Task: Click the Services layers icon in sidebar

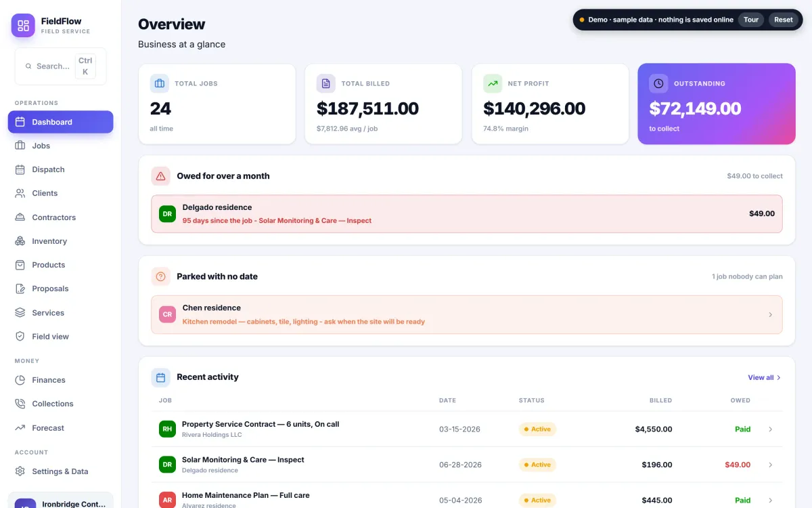Action: (x=20, y=313)
